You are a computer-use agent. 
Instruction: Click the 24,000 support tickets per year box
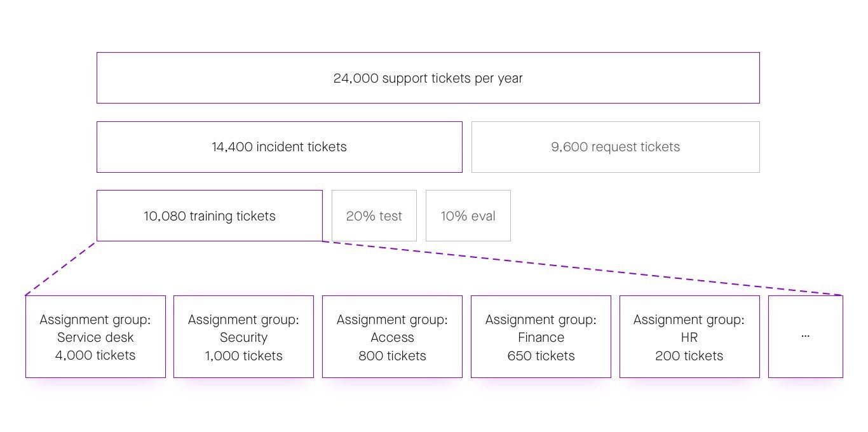[x=428, y=78]
